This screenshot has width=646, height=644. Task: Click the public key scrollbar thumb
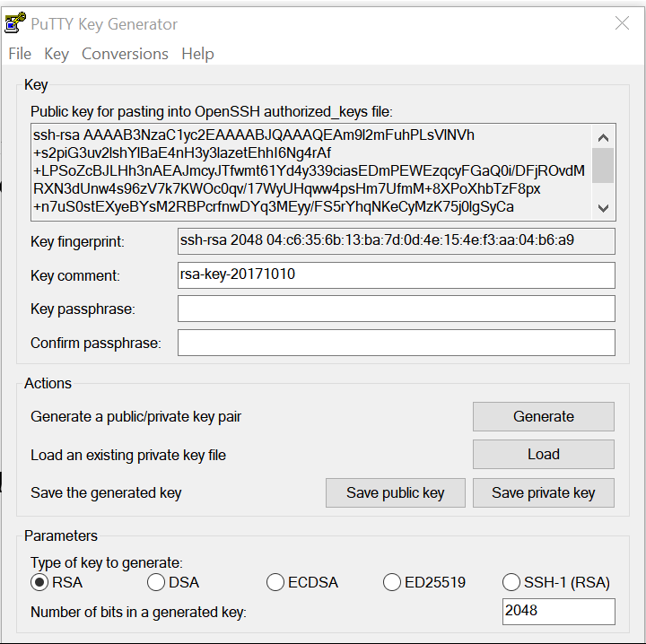tap(603, 166)
